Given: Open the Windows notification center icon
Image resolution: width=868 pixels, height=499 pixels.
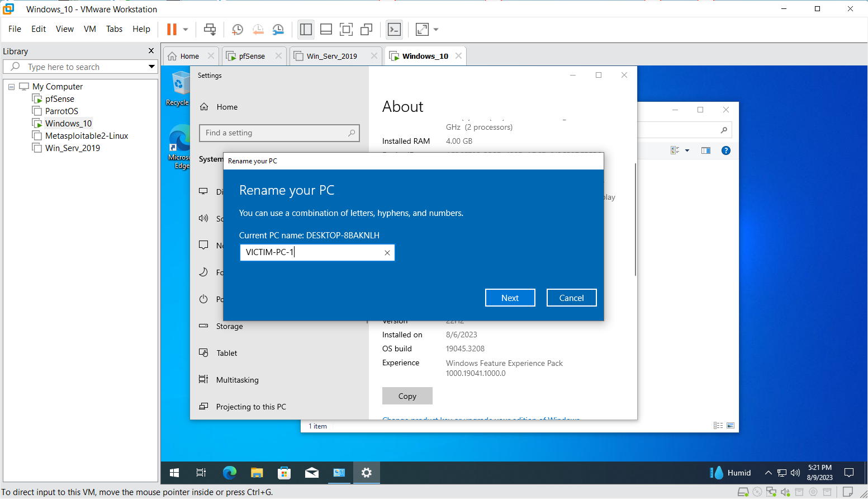Looking at the screenshot, I should tap(849, 473).
